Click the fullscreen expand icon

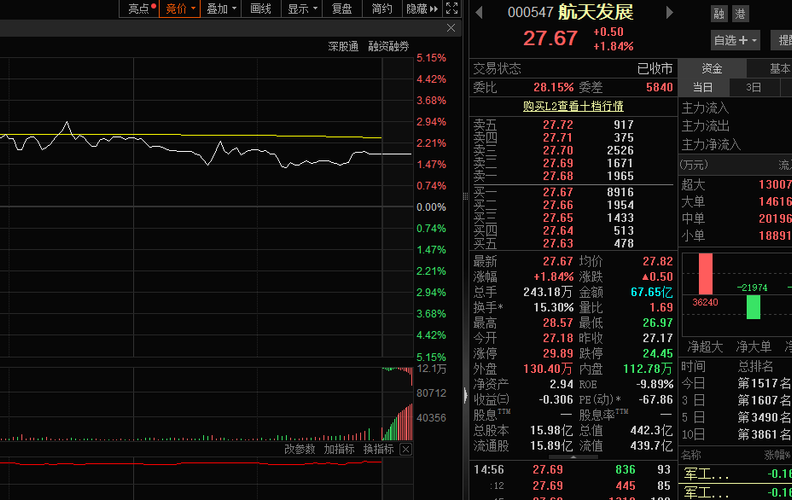click(452, 9)
